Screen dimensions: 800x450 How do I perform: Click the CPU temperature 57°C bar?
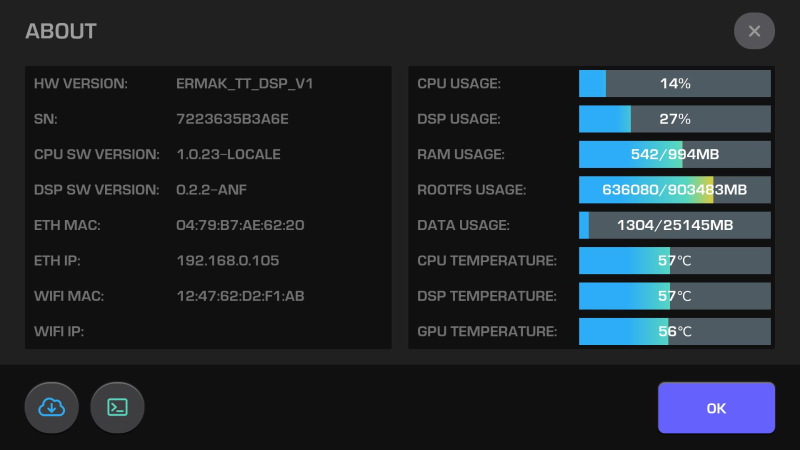675,261
